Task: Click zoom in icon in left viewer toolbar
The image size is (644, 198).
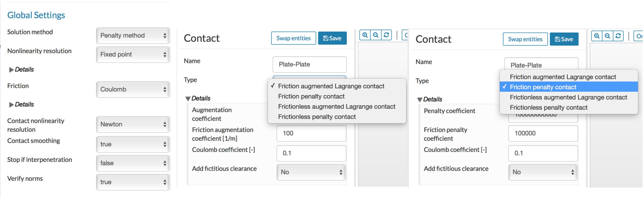Action: click(x=365, y=35)
